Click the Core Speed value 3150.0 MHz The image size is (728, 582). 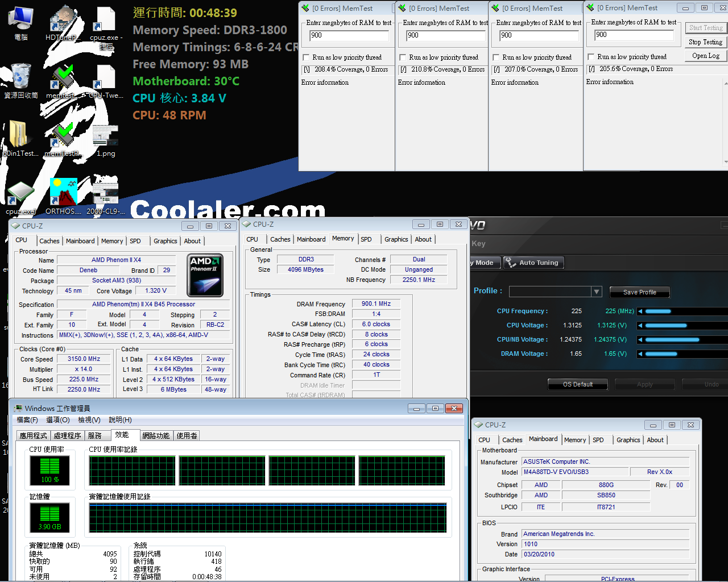[84, 359]
